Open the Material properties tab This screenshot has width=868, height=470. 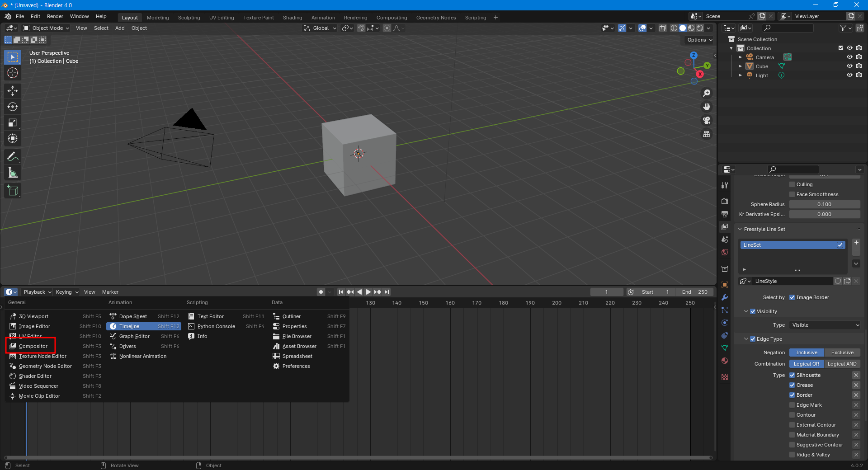(725, 361)
